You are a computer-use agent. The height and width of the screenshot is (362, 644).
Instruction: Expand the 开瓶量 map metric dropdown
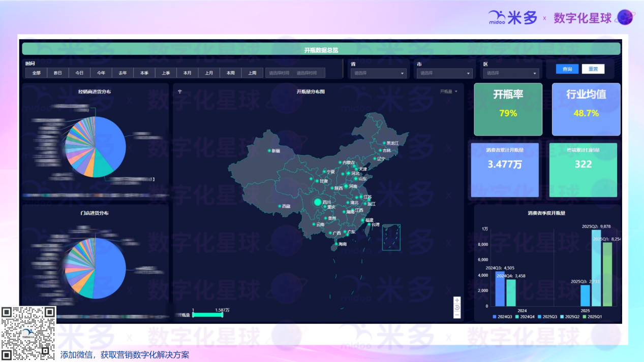(448, 92)
